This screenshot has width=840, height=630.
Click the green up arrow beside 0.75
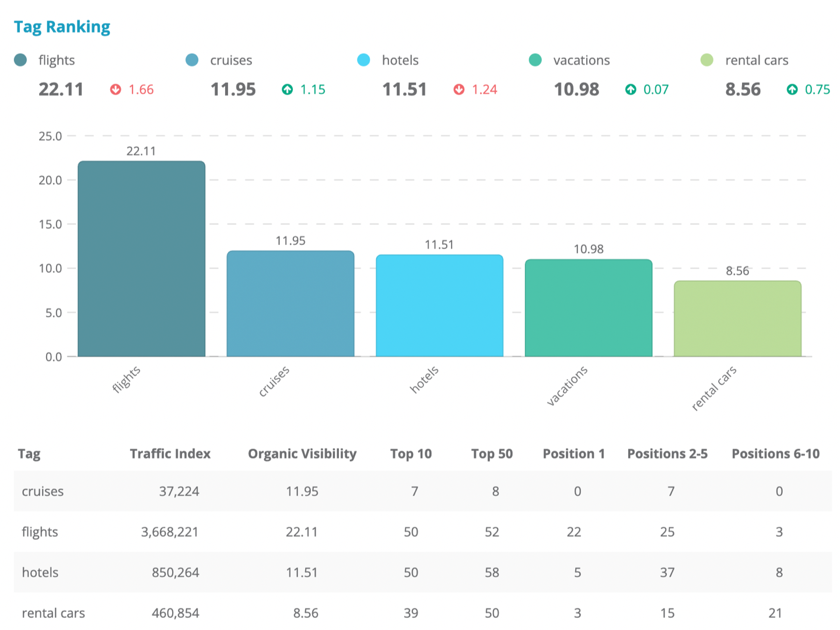[x=792, y=89]
